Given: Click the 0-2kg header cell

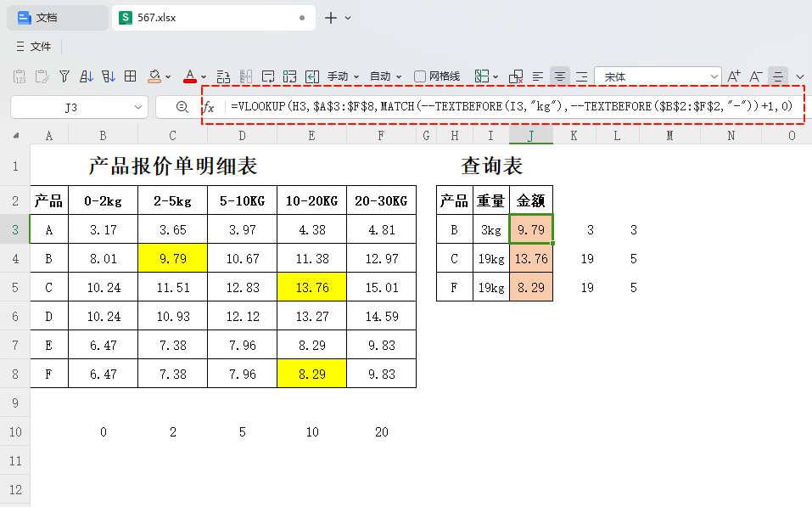Looking at the screenshot, I should (x=103, y=200).
